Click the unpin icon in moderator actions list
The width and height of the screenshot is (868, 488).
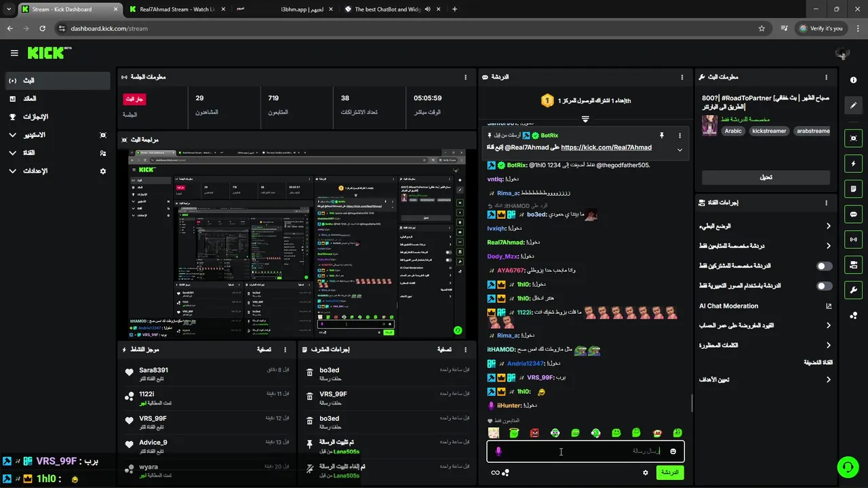[x=309, y=467]
